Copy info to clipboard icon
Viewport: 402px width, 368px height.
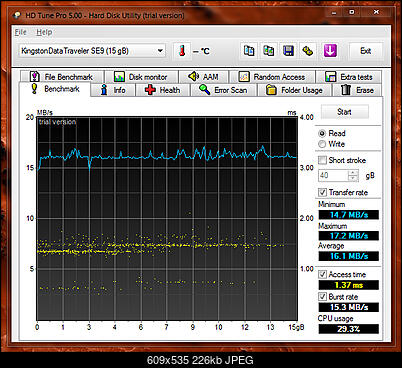249,51
